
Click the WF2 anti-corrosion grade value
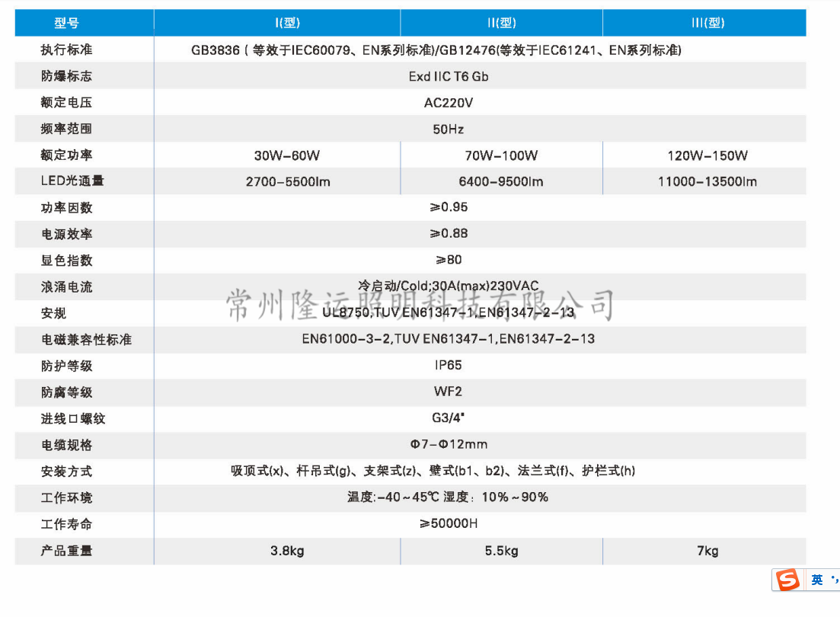click(449, 392)
